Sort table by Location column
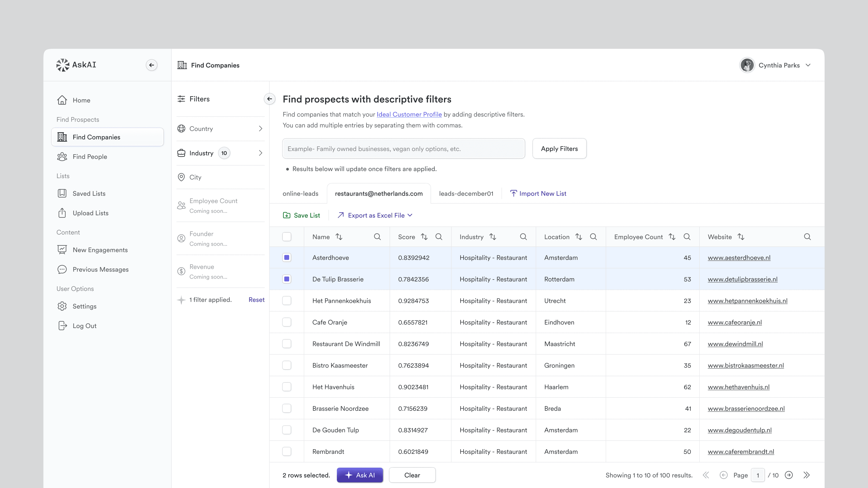This screenshot has height=488, width=868. pyautogui.click(x=579, y=237)
